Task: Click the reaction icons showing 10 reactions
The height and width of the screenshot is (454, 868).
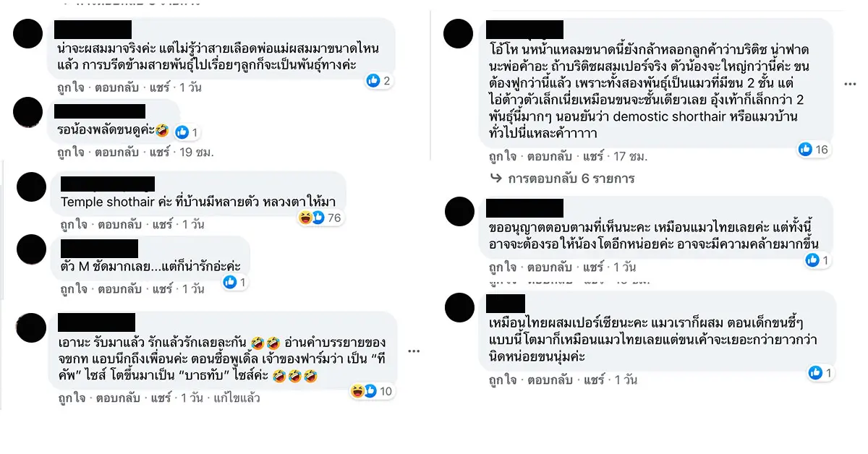Action: [370, 391]
